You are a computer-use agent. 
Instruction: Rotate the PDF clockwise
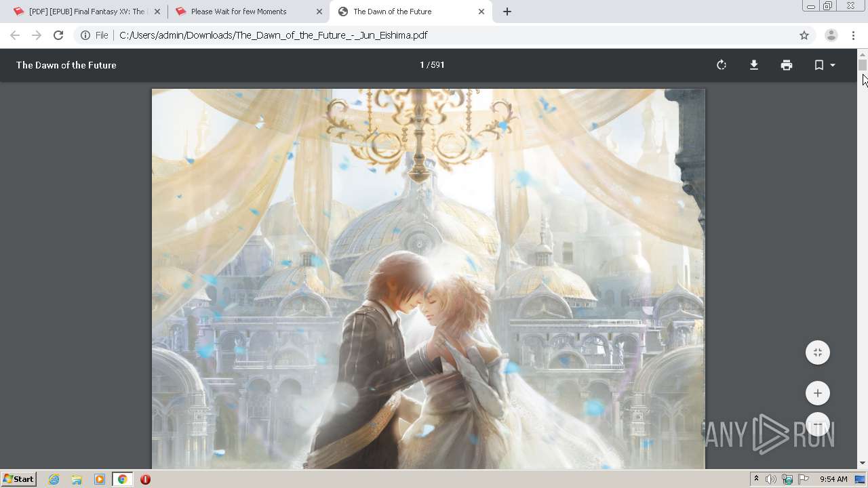[x=722, y=65]
